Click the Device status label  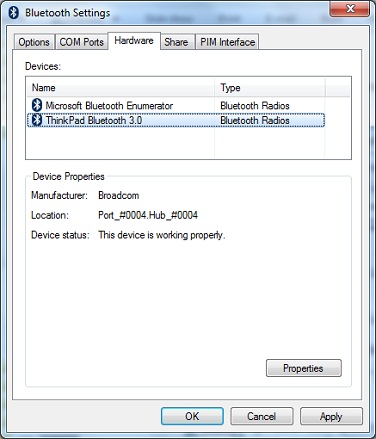pos(60,235)
